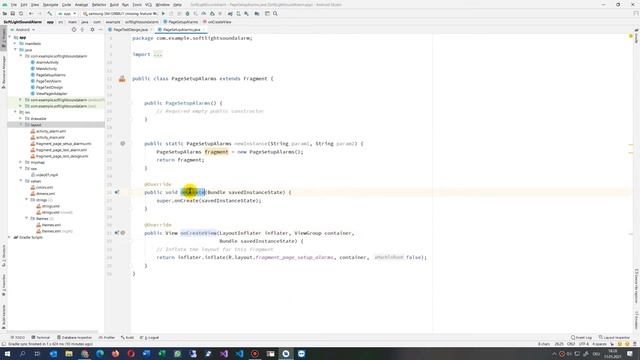Image resolution: width=640 pixels, height=360 pixels.
Task: Open the Refactor menu
Action: 99,4
